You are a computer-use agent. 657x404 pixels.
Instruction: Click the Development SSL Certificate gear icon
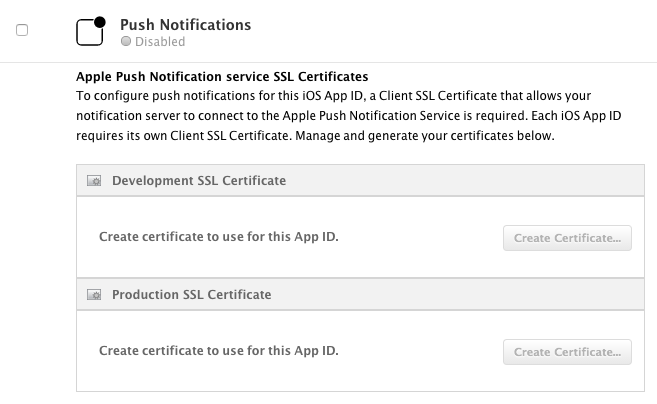pos(94,181)
